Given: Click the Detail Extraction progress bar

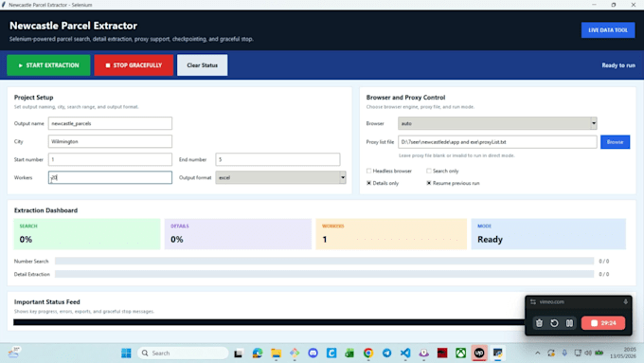Looking at the screenshot, I should click(325, 274).
